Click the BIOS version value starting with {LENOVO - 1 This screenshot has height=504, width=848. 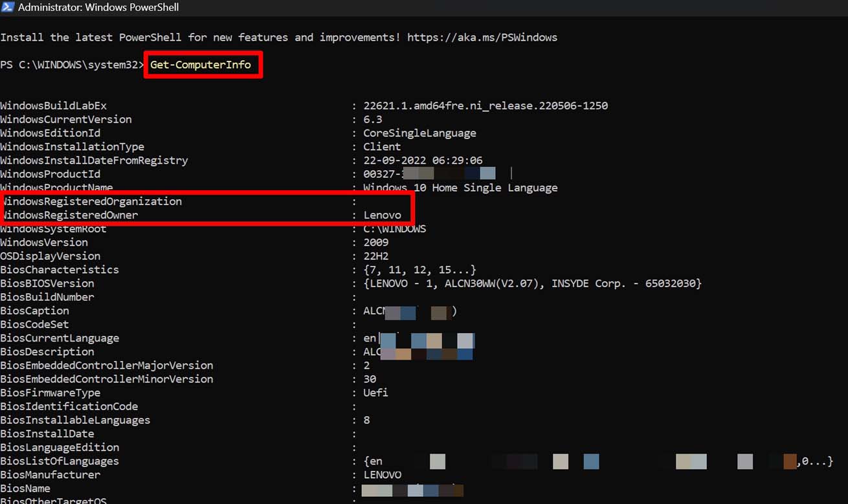[x=533, y=283]
